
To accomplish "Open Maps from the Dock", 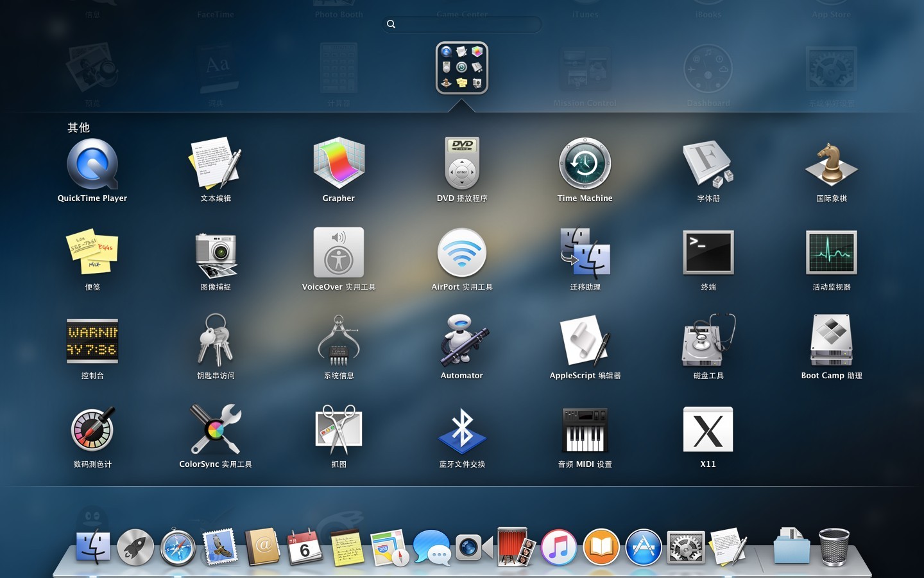I will 389,547.
